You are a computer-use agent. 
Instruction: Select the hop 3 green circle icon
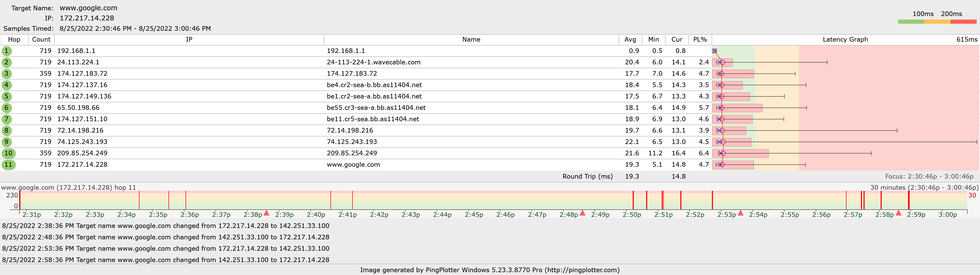(x=6, y=74)
